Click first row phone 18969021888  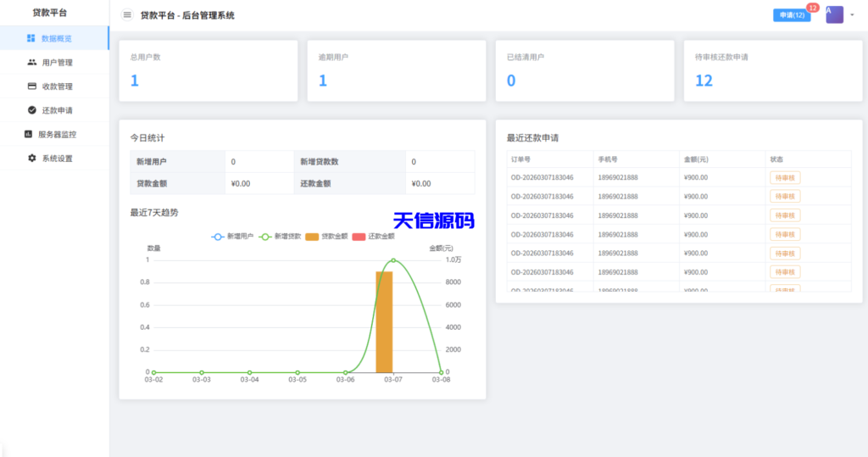pyautogui.click(x=618, y=178)
